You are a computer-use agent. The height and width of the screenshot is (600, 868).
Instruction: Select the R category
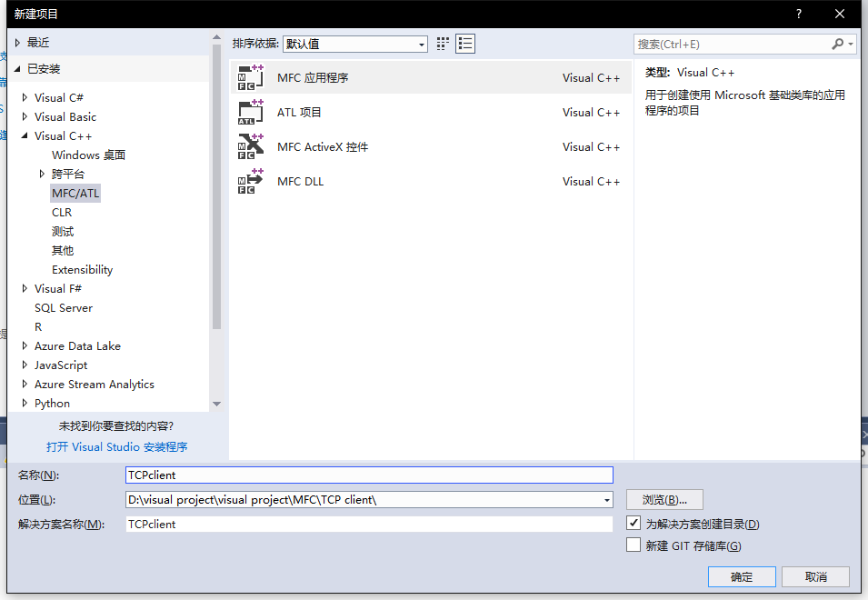(38, 326)
